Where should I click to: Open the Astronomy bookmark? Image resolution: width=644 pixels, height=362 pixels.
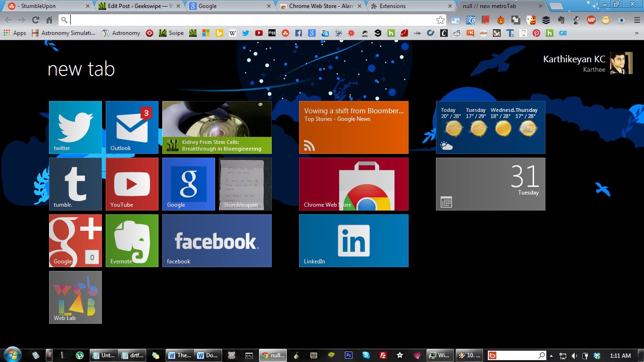(x=121, y=33)
